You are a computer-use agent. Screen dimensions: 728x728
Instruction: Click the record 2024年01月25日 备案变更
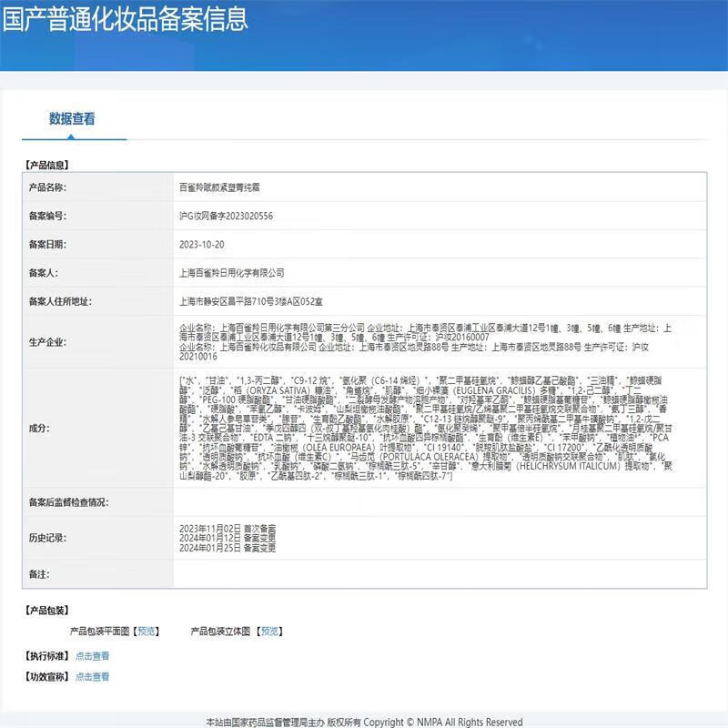pyautogui.click(x=227, y=548)
